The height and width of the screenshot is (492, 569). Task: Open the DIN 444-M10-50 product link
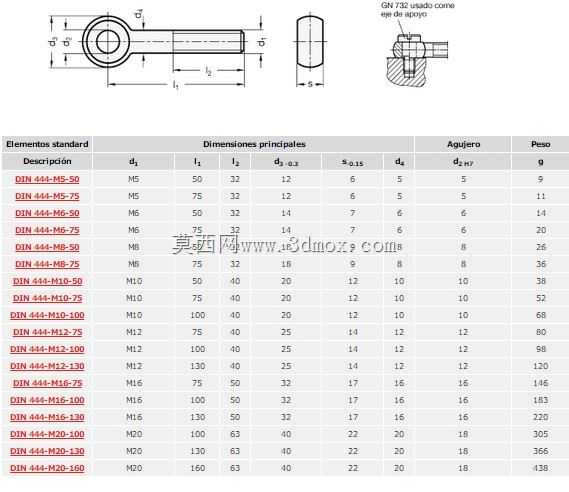click(x=47, y=282)
